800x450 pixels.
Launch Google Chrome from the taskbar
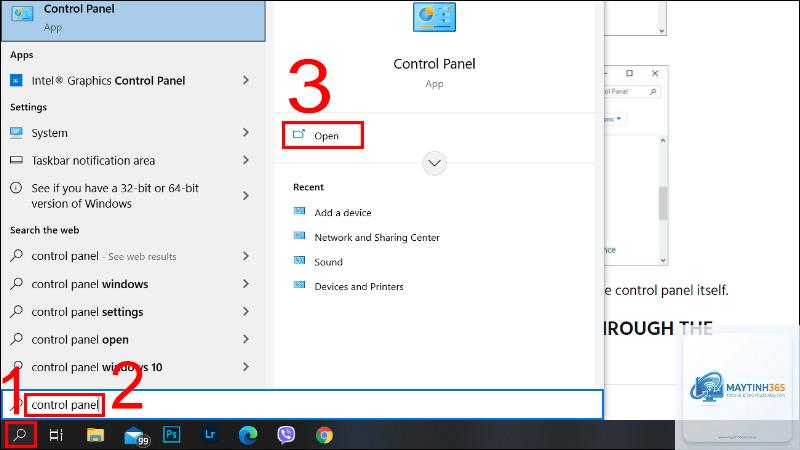(324, 435)
